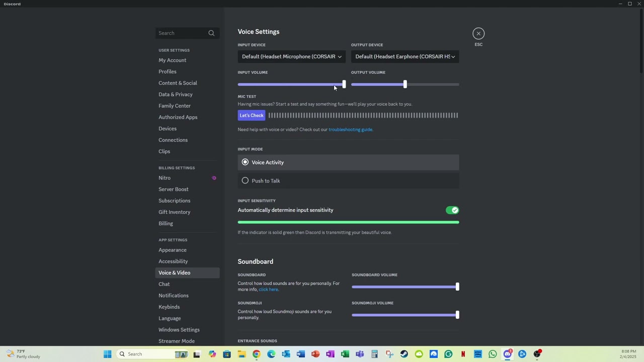Open Steam from the taskbar
This screenshot has height=362, width=644.
click(x=404, y=354)
